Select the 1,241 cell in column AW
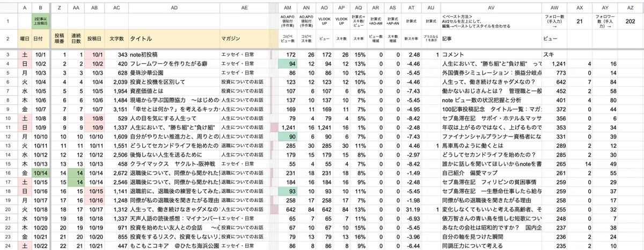 pyautogui.click(x=554, y=63)
